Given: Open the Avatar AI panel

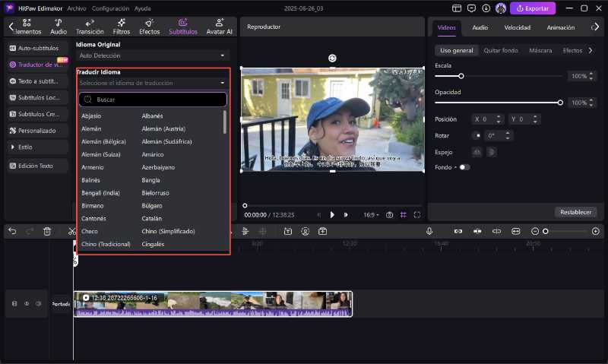Looking at the screenshot, I should click(x=219, y=27).
